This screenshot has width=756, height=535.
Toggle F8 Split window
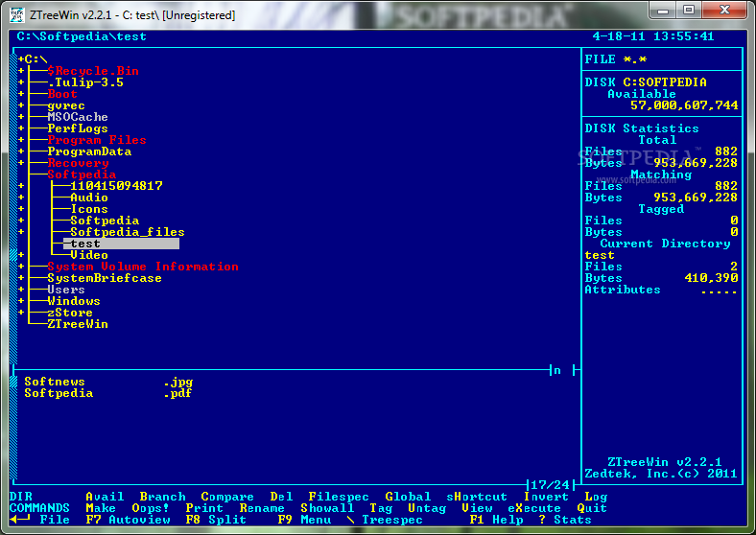tap(216, 520)
